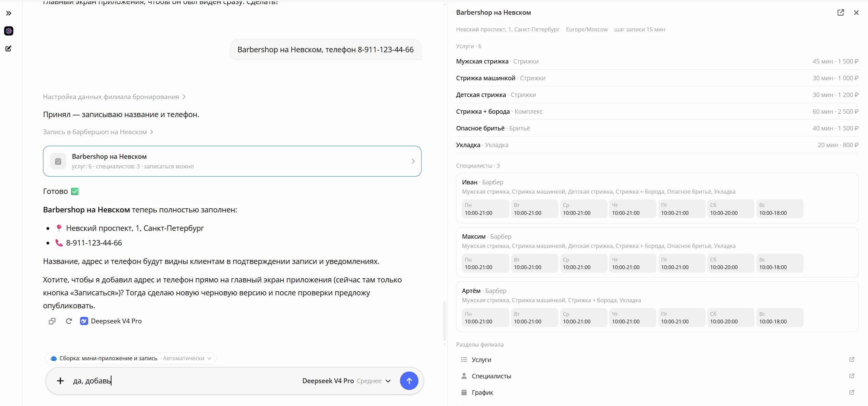Screen dimensions: 868x406
Task: Click specialist name Иван
Action: click(469, 182)
